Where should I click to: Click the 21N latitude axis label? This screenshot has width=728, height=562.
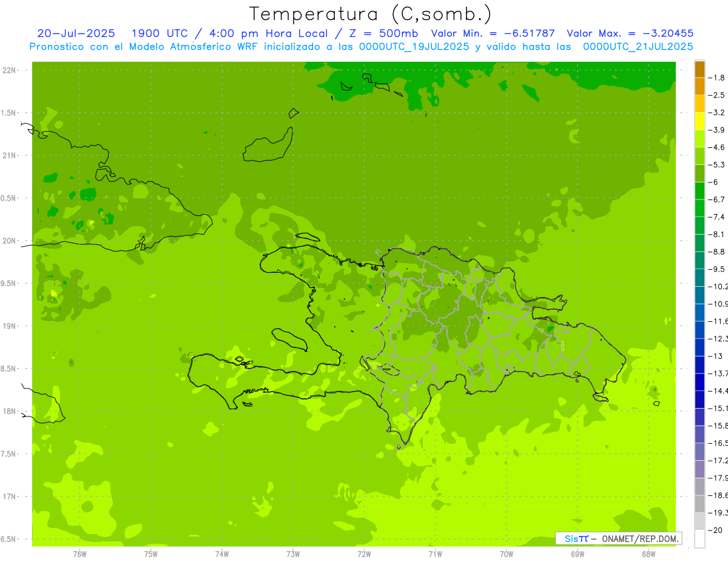10,155
